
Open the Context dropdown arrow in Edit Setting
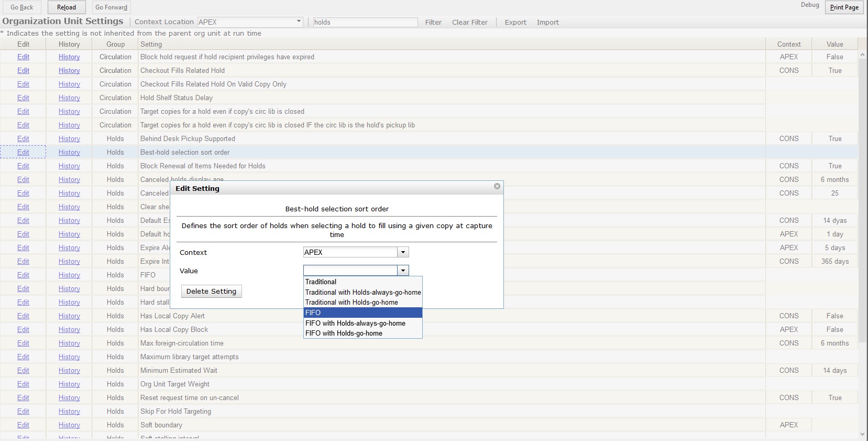[x=403, y=252]
